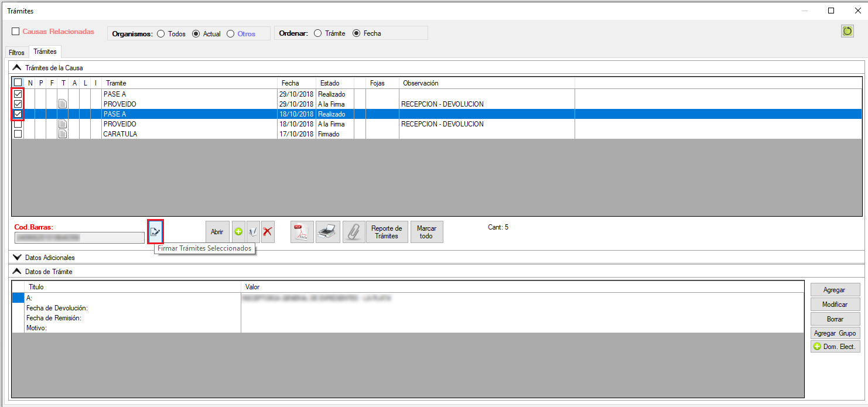Click the Reporte de Trámites button
Image resolution: width=868 pixels, height=407 pixels.
click(387, 232)
